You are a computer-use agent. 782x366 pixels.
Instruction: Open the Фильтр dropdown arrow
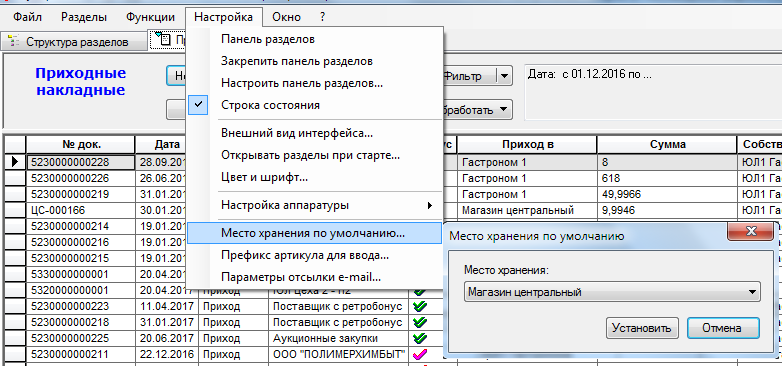[x=504, y=76]
